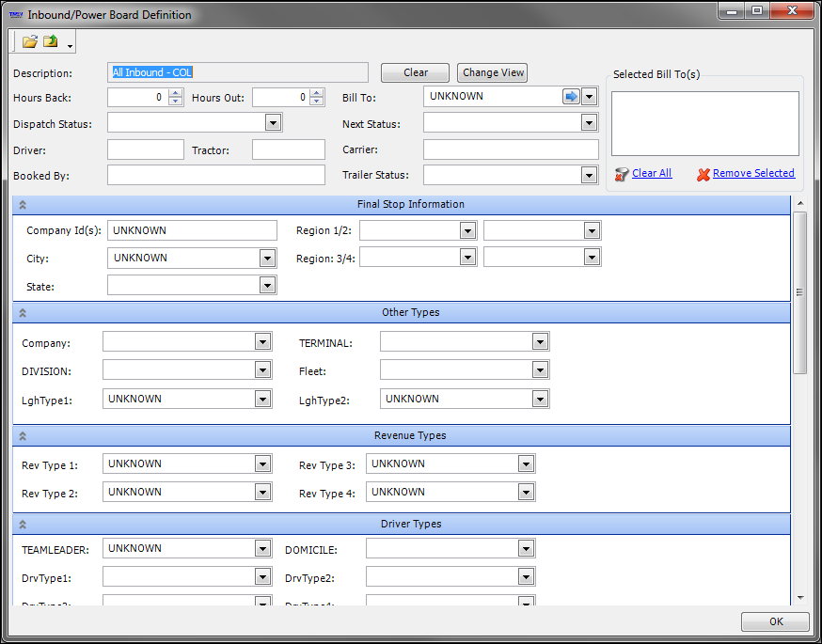Collapse the Final Stop Information section
The image size is (822, 644).
[23, 205]
